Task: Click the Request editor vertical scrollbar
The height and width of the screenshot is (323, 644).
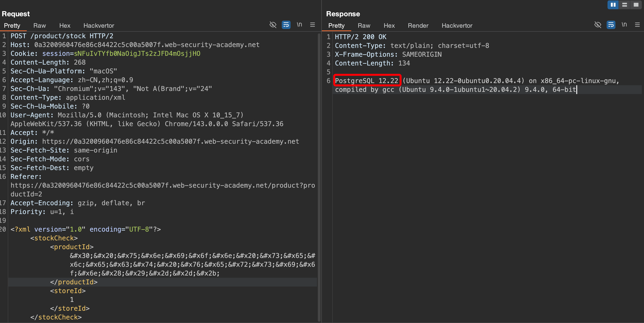Action: pos(319,175)
